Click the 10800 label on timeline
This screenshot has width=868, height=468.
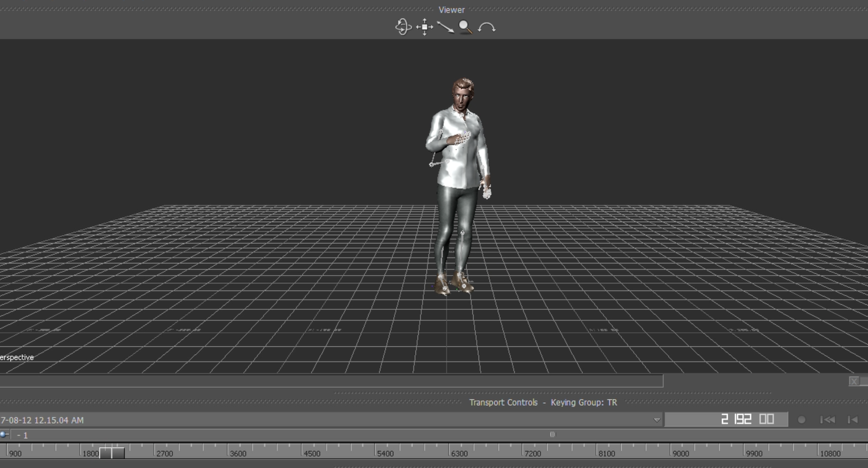coord(830,454)
